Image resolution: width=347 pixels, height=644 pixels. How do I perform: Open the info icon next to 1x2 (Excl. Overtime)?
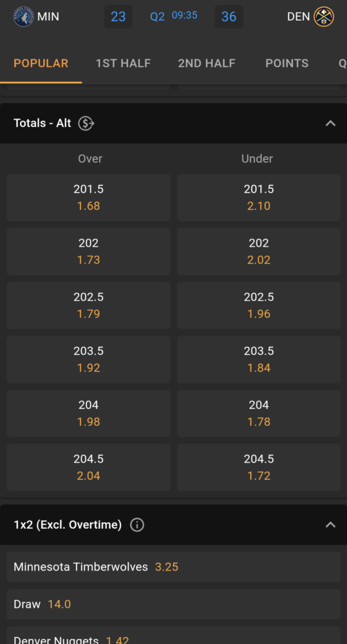pos(137,525)
